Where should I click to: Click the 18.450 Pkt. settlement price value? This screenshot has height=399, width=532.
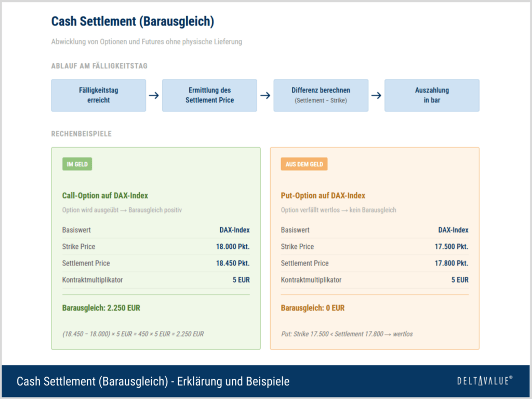click(233, 263)
